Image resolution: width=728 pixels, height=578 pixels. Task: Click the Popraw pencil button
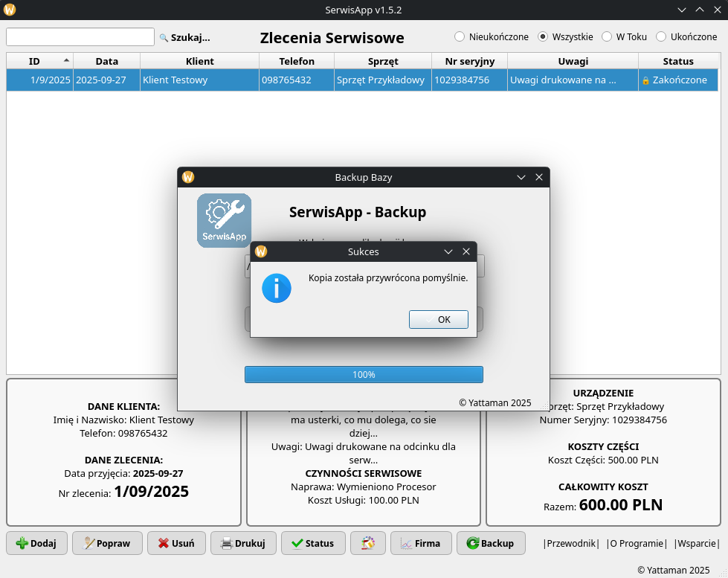(x=106, y=543)
